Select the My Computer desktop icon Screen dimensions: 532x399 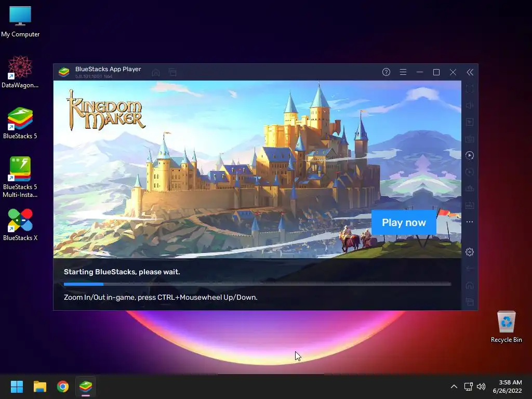click(20, 22)
